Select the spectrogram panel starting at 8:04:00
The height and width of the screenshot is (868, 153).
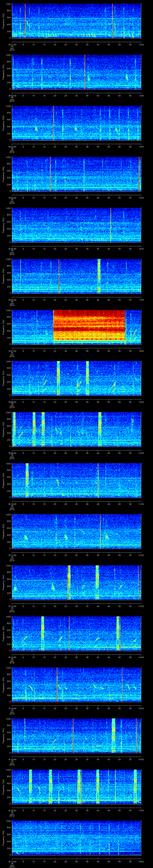tap(77, 174)
